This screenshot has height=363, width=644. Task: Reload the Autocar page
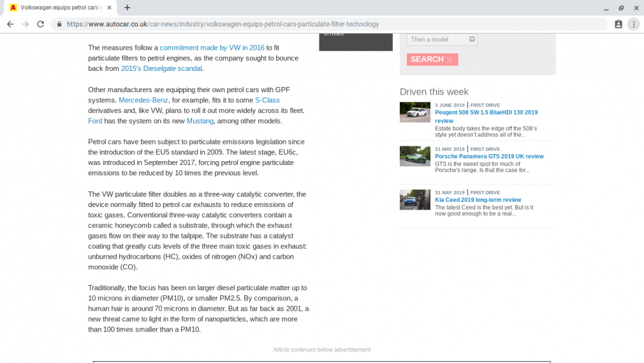point(40,25)
